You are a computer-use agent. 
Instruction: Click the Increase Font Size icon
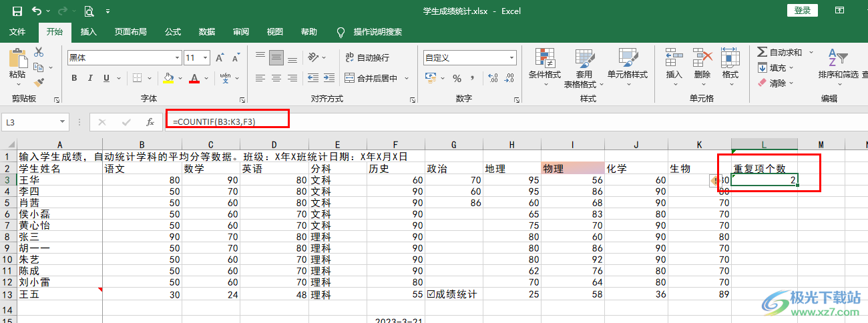[219, 58]
